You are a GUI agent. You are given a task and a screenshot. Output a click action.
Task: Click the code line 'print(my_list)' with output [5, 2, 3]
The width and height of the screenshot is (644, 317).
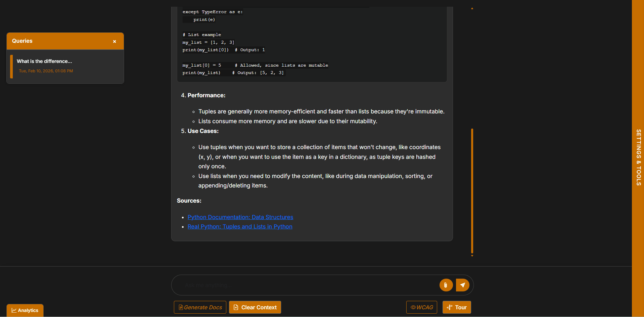(233, 73)
